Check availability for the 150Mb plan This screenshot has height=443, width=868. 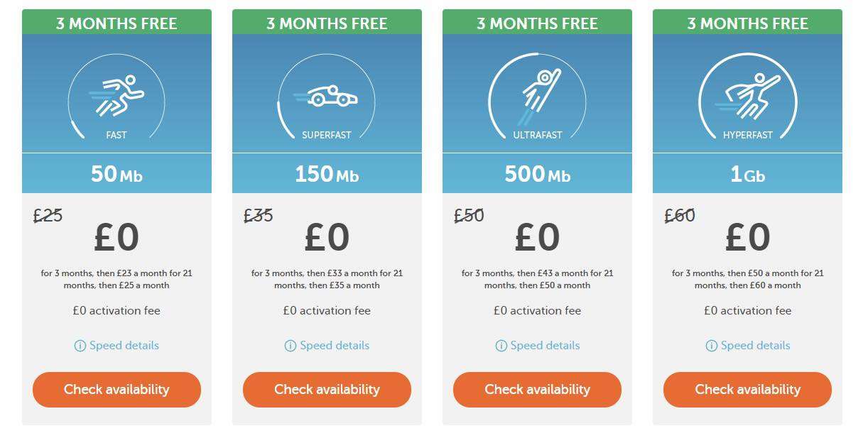coord(327,390)
